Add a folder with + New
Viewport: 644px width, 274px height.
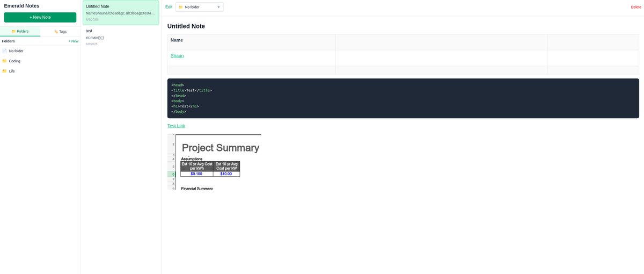(73, 41)
